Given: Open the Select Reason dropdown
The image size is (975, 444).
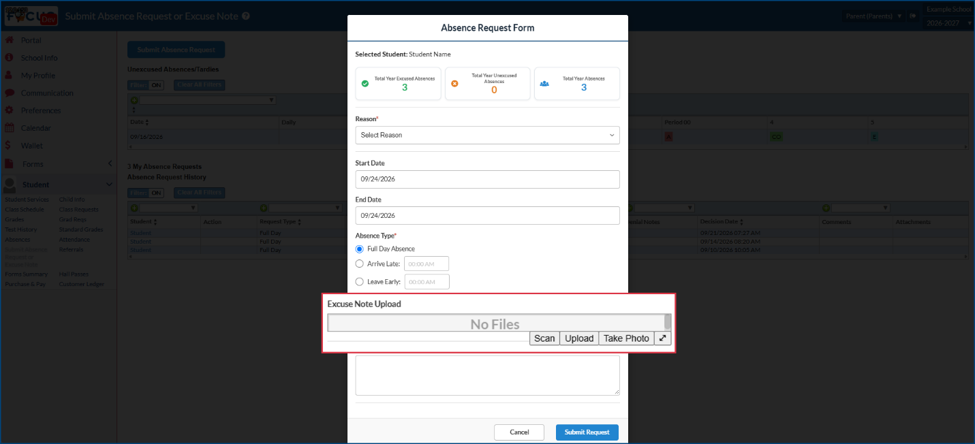Looking at the screenshot, I should tap(488, 135).
